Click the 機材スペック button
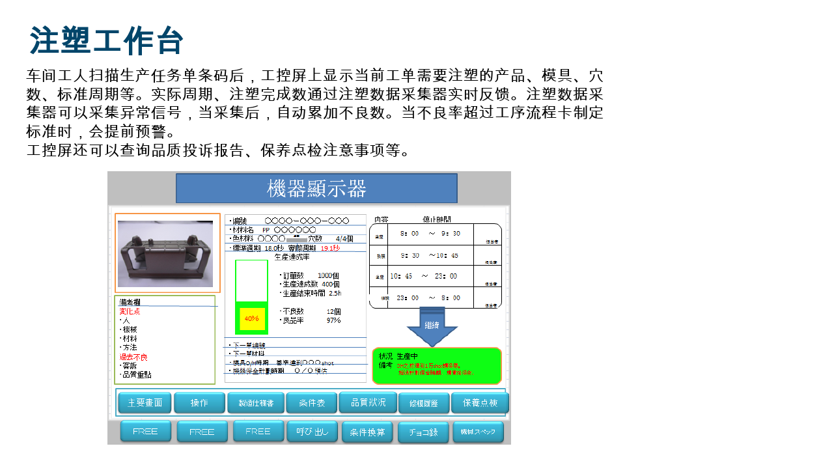The image size is (833, 468). [479, 432]
